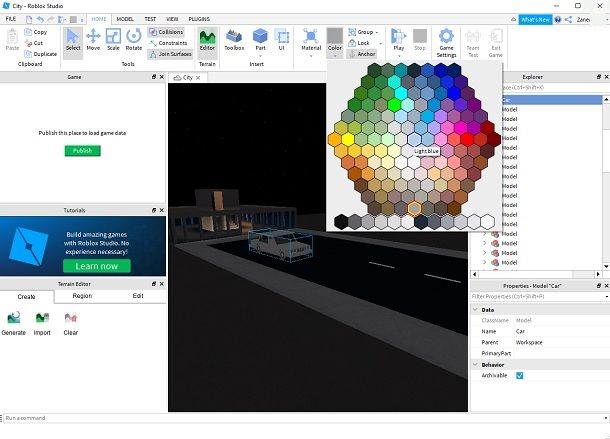Click the share icon near What's New
The width and height of the screenshot is (610, 439).
coord(568,19)
